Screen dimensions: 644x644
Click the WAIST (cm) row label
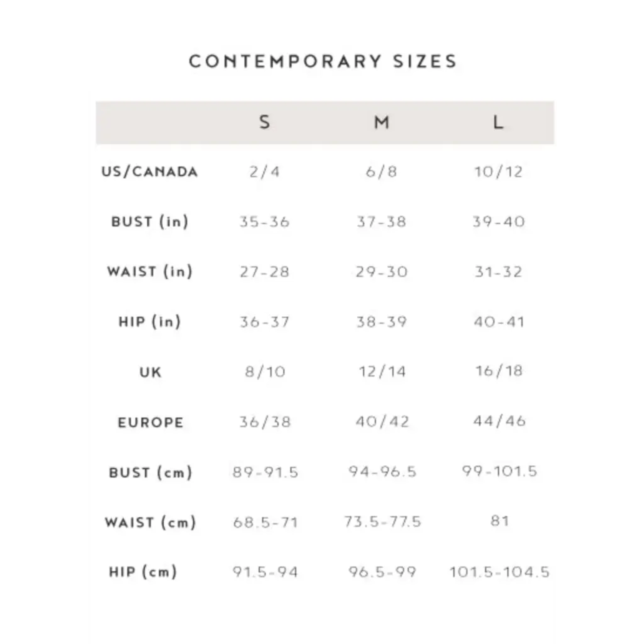tap(150, 522)
